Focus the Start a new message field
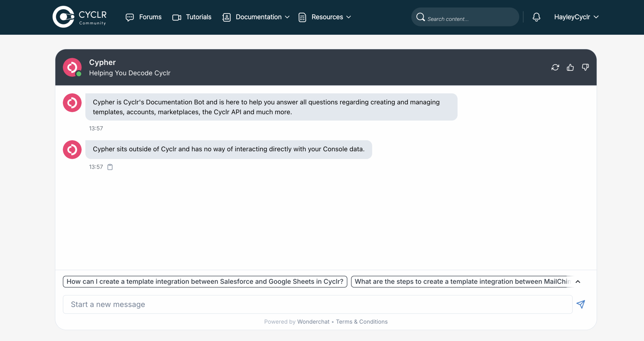The width and height of the screenshot is (644, 341). tap(317, 305)
